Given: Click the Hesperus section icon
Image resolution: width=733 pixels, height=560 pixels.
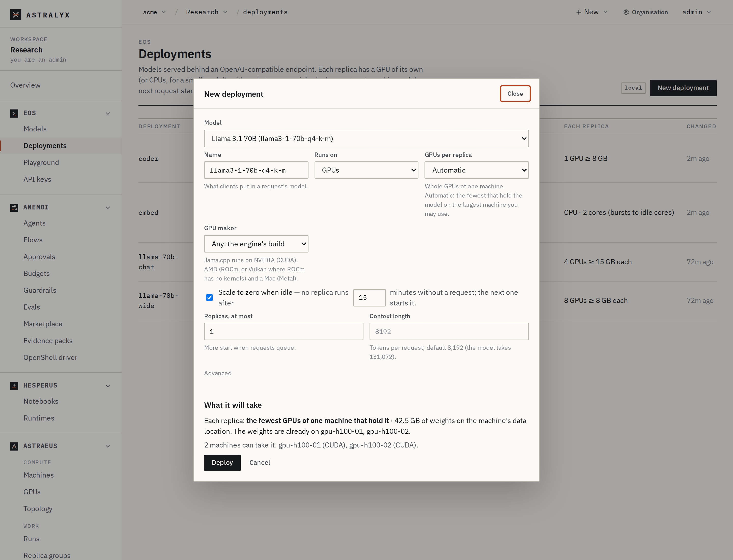Looking at the screenshot, I should click(14, 386).
